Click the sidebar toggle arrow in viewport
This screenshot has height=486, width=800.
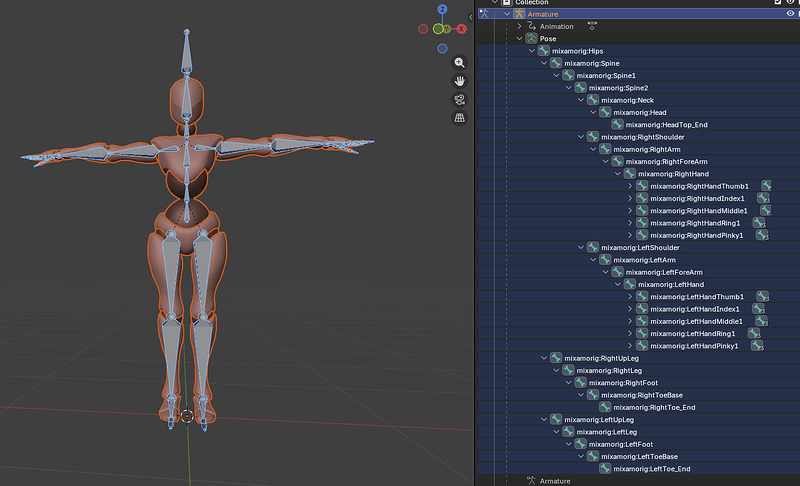point(470,17)
